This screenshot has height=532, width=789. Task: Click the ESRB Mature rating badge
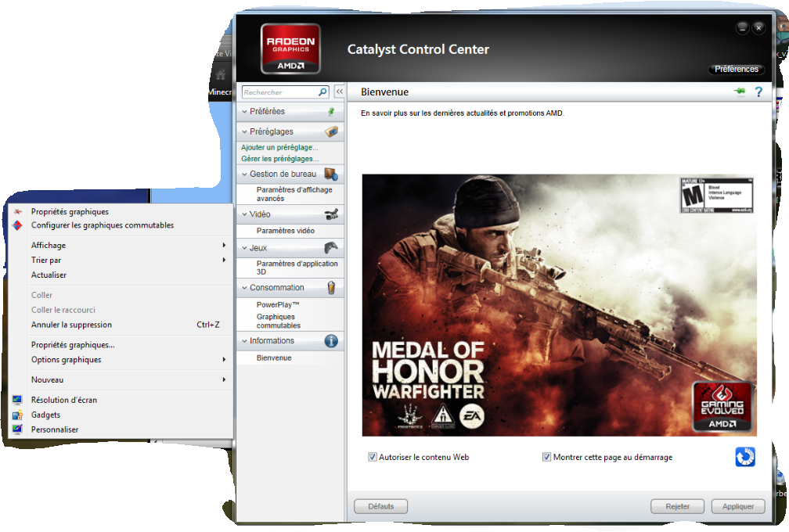click(x=716, y=195)
